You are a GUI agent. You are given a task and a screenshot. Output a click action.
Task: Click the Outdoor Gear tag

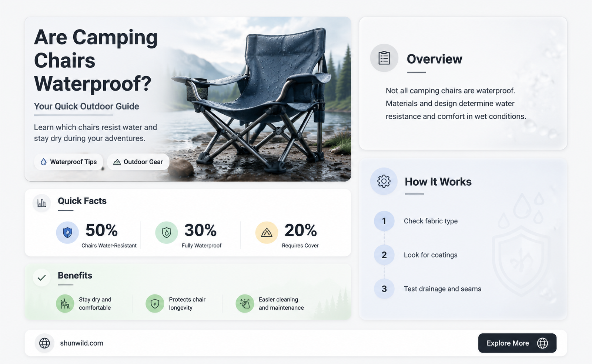[x=138, y=162]
